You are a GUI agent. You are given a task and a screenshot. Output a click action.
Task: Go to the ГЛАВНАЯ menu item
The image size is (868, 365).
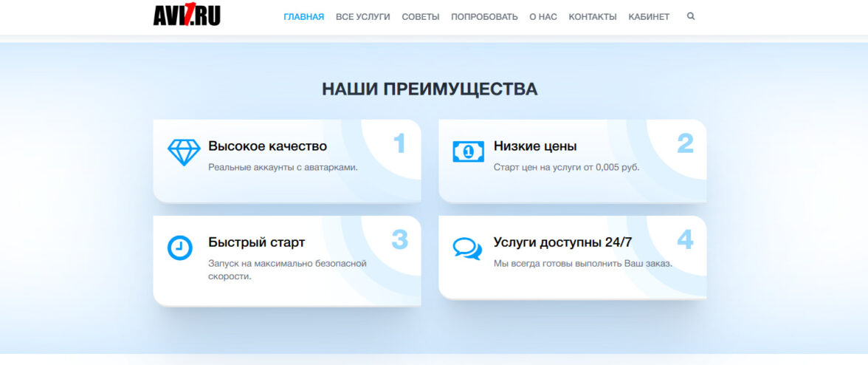coord(304,16)
